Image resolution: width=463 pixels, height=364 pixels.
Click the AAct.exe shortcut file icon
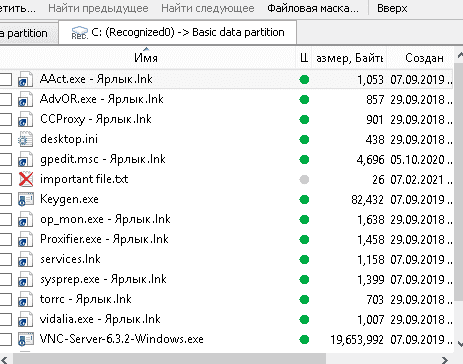pyautogui.click(x=26, y=80)
